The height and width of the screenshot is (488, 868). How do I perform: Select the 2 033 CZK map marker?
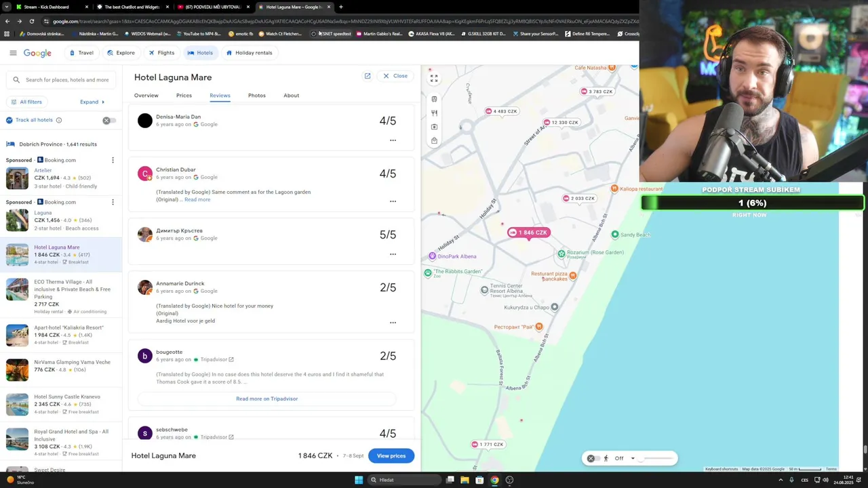pos(578,199)
